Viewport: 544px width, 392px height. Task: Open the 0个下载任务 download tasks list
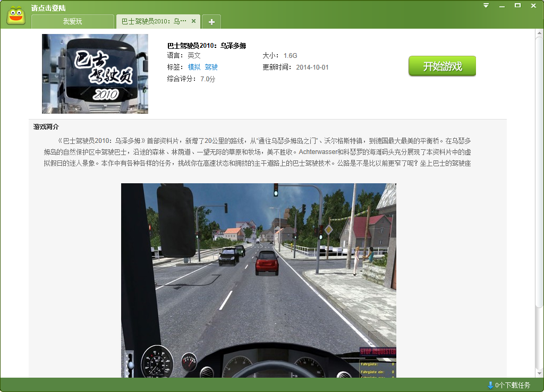coord(512,385)
